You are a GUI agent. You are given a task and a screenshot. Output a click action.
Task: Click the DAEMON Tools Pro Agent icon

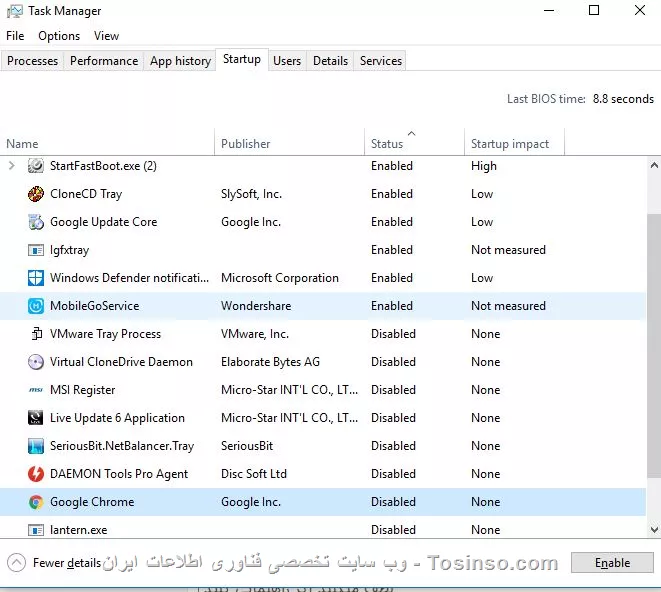click(x=36, y=474)
